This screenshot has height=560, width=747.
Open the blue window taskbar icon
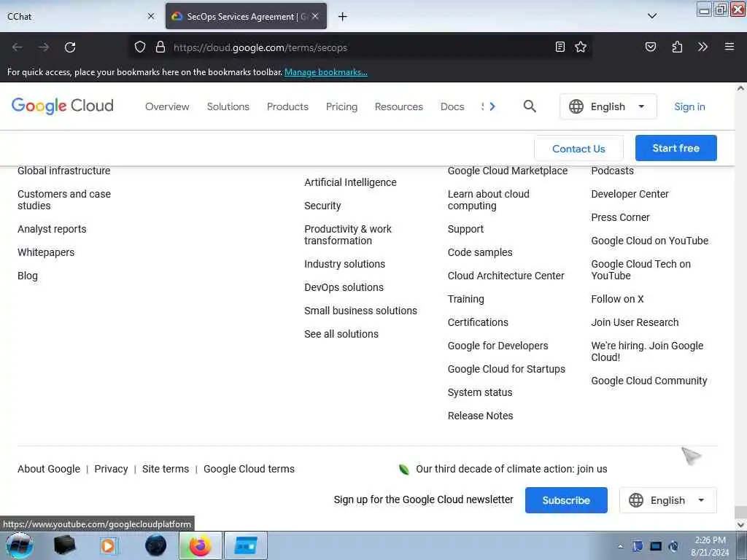(246, 545)
